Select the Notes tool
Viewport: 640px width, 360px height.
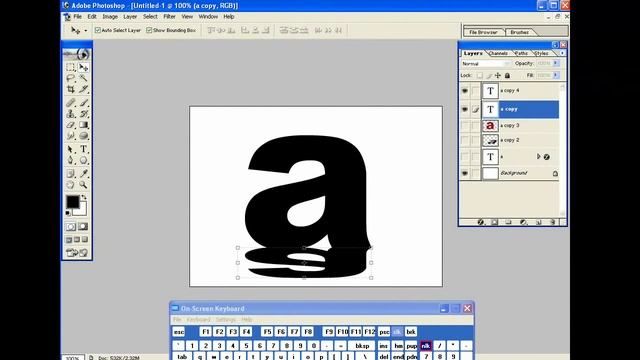pyautogui.click(x=71, y=173)
